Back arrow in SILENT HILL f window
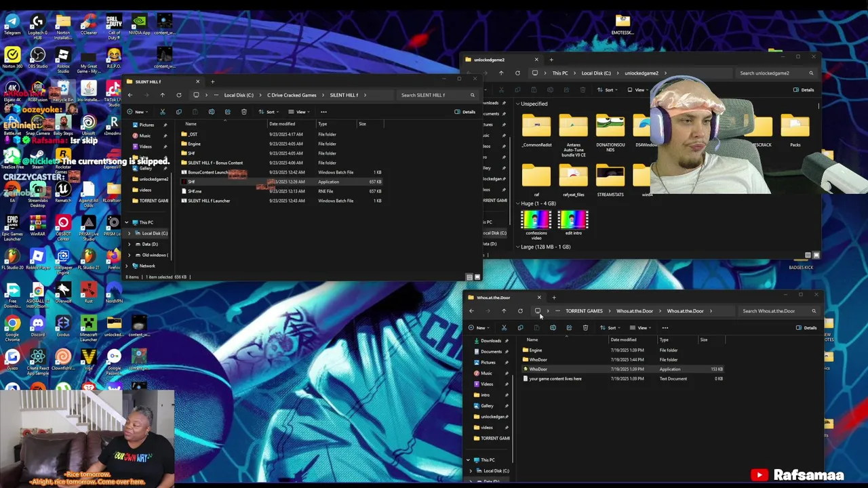Image resolution: width=868 pixels, height=488 pixels. coord(130,95)
